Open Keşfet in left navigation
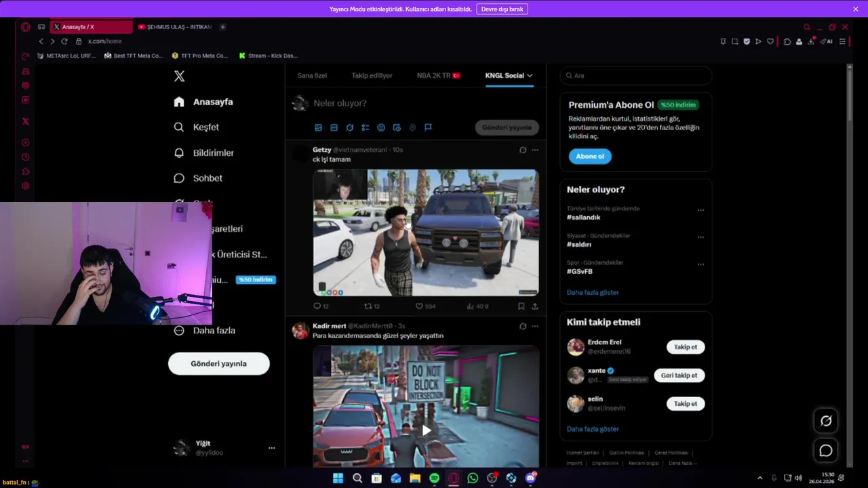The height and width of the screenshot is (488, 868). pos(197,127)
